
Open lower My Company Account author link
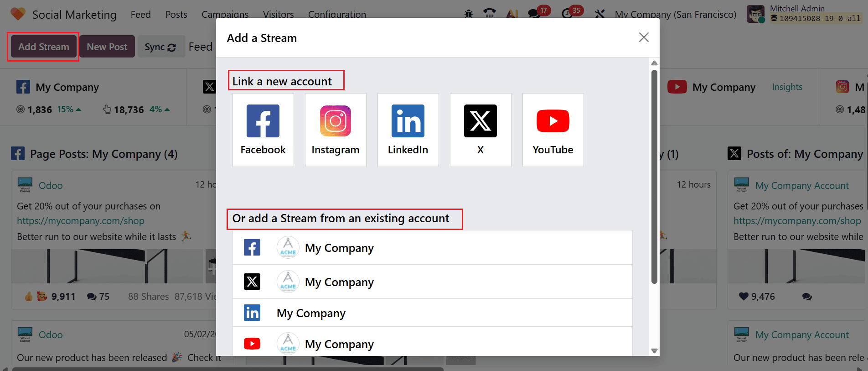point(802,334)
